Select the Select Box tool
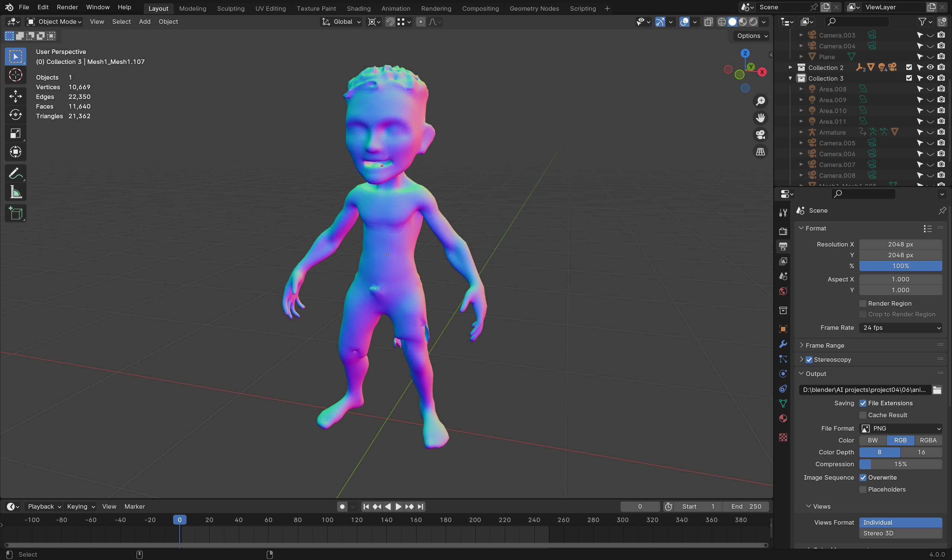The height and width of the screenshot is (560, 952). point(16,57)
